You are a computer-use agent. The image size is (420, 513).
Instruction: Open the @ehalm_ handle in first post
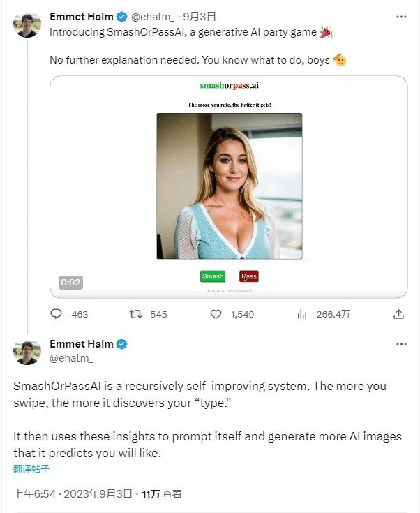pos(153,17)
